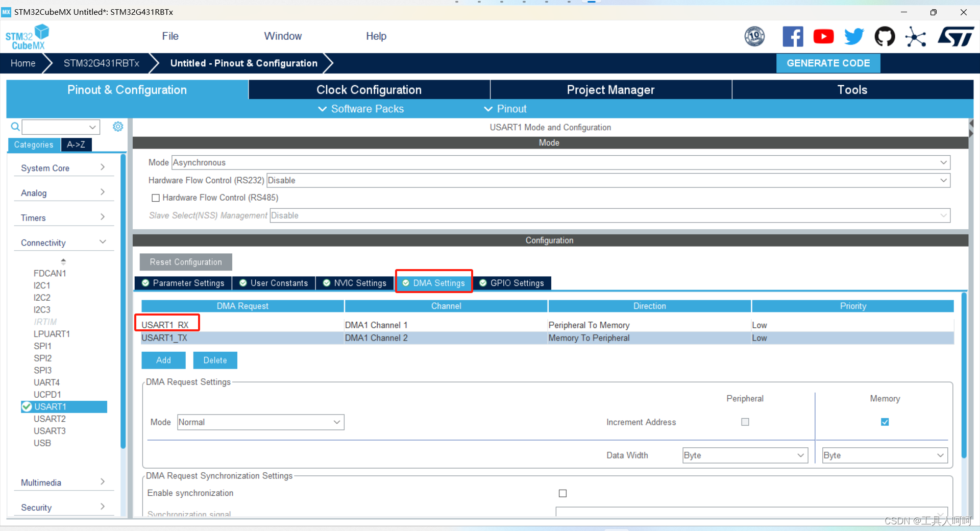Open the YouTube icon link

click(x=823, y=37)
